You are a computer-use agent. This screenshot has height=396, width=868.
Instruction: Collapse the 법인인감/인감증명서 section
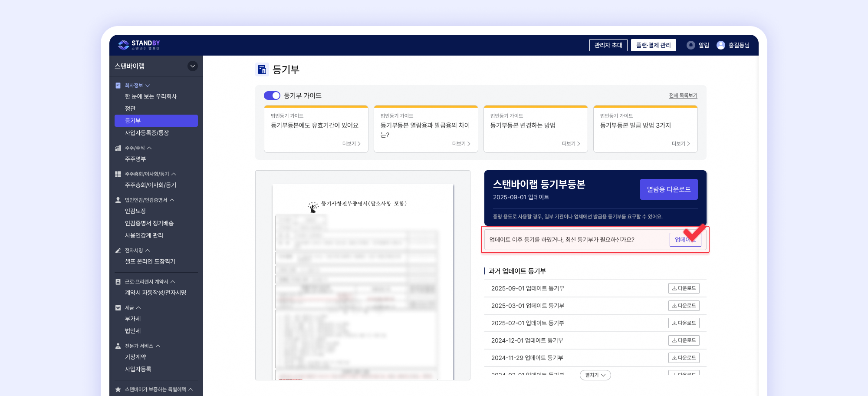click(172, 200)
